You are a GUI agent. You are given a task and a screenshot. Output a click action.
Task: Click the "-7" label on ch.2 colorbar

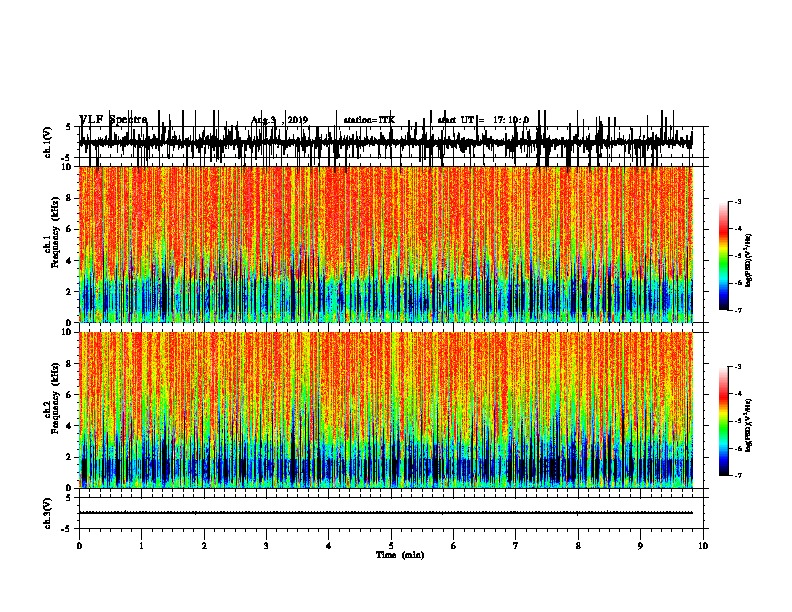coord(737,475)
